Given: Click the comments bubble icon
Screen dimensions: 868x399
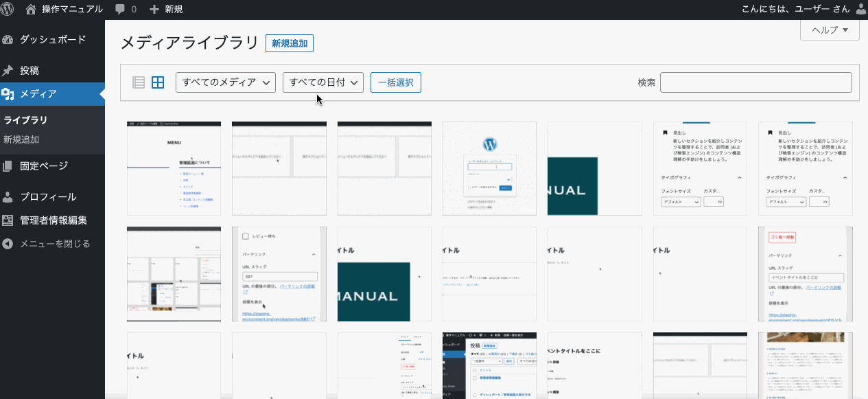Looking at the screenshot, I should (121, 10).
